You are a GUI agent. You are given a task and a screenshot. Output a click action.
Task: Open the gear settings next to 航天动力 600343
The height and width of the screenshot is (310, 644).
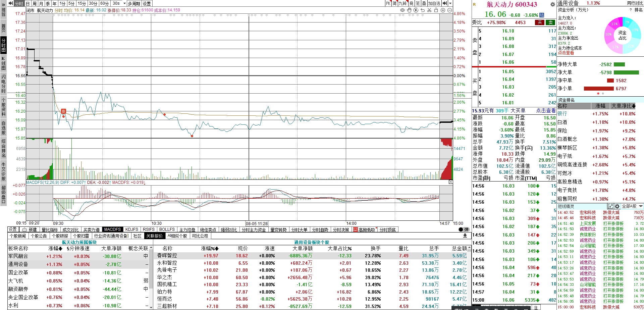[553, 4]
